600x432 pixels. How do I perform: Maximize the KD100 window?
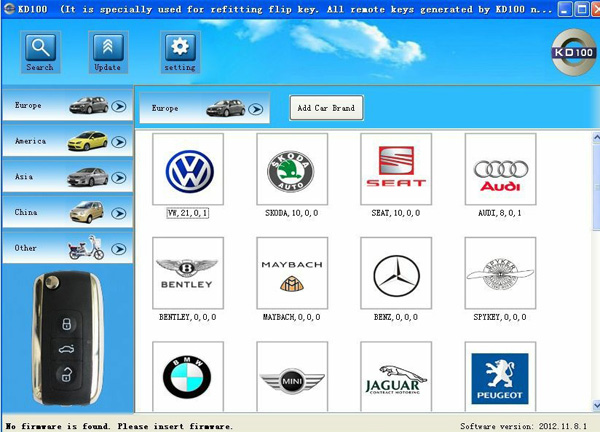(x=582, y=9)
